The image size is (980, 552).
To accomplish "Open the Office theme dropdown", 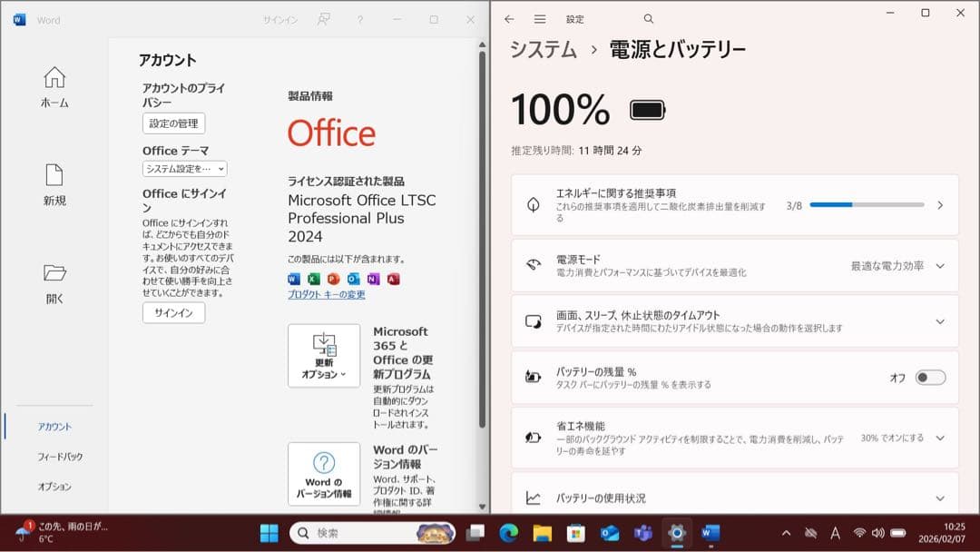I will pos(184,169).
